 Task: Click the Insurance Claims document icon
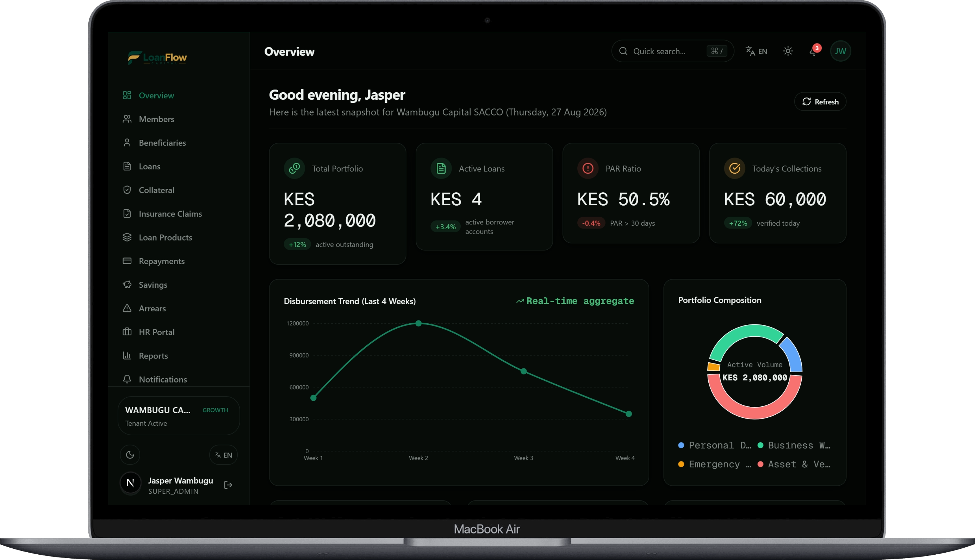127,214
